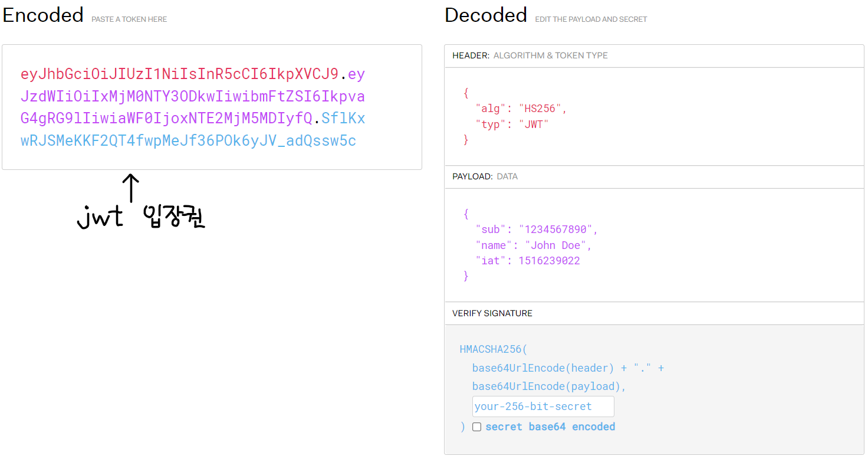Click the "sub": "1234567890" payload line
The width and height of the screenshot is (868, 459).
click(537, 229)
